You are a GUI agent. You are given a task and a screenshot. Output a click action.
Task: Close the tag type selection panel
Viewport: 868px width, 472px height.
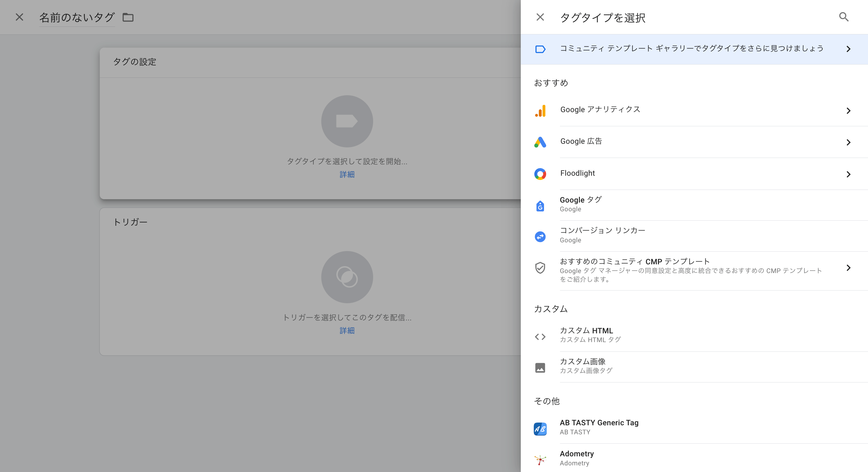(x=540, y=17)
